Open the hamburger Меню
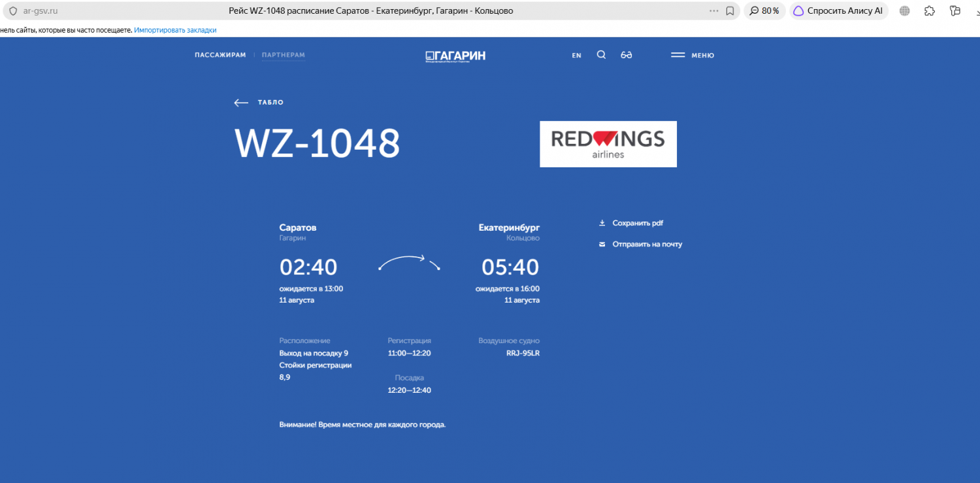The height and width of the screenshot is (483, 980). (693, 55)
